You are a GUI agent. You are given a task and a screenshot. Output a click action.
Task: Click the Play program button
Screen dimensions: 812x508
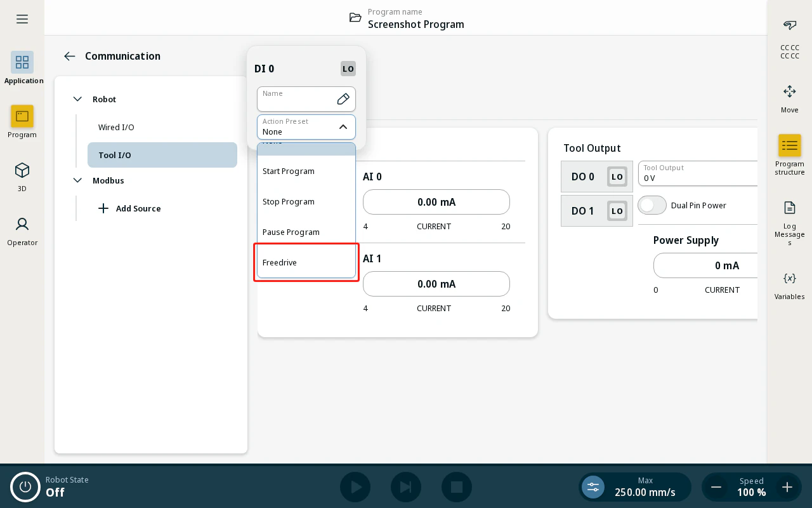[x=355, y=487]
